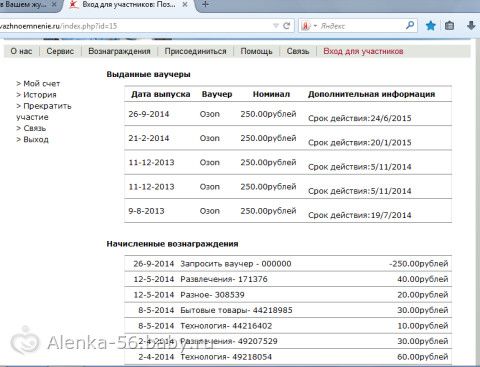Click the 'Выданные ваучеры' heading

coord(149,74)
